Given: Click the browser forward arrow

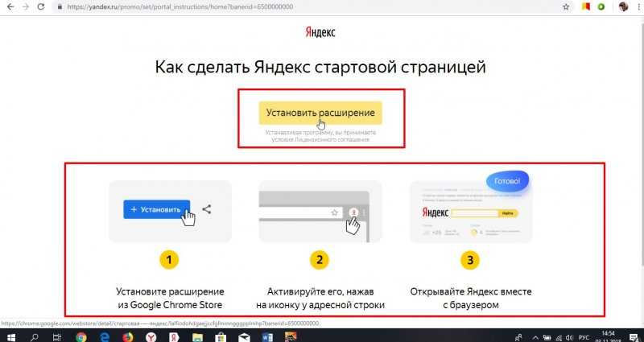Looking at the screenshot, I should coord(26,7).
